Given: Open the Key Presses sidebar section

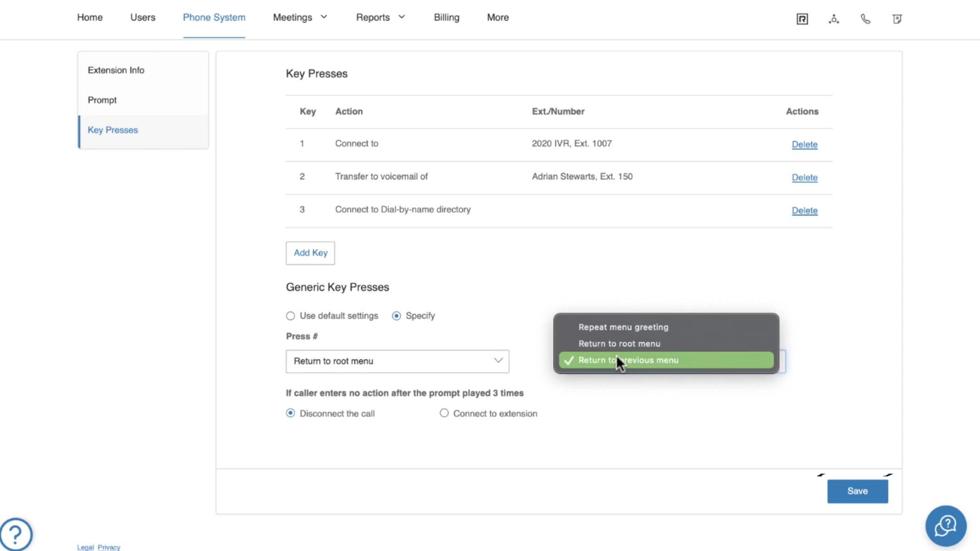Looking at the screenshot, I should tap(113, 130).
